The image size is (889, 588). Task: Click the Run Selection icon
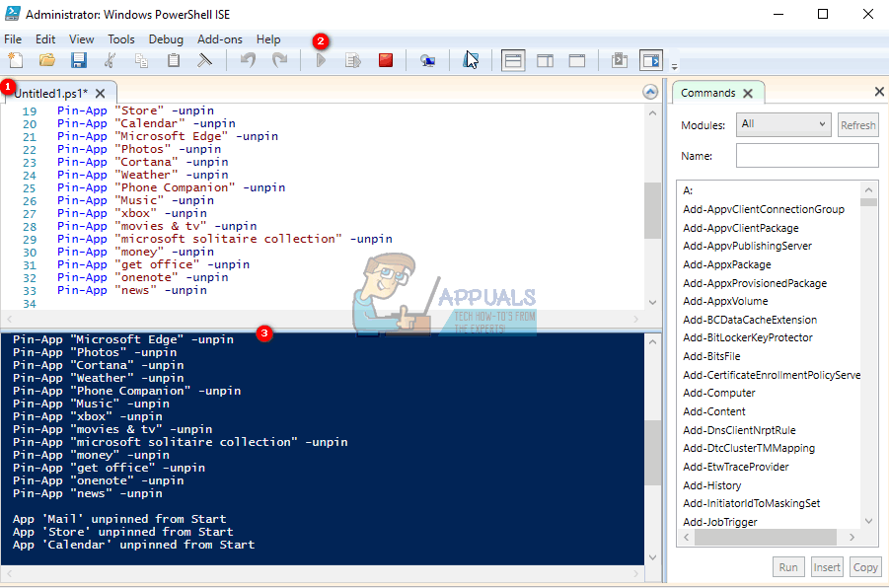click(352, 61)
